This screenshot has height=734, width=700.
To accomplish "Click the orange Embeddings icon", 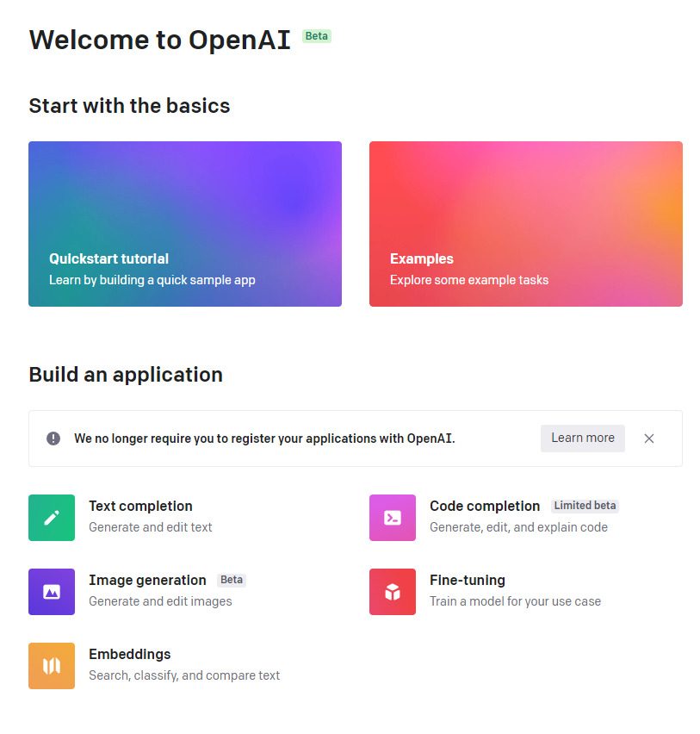I will click(52, 665).
